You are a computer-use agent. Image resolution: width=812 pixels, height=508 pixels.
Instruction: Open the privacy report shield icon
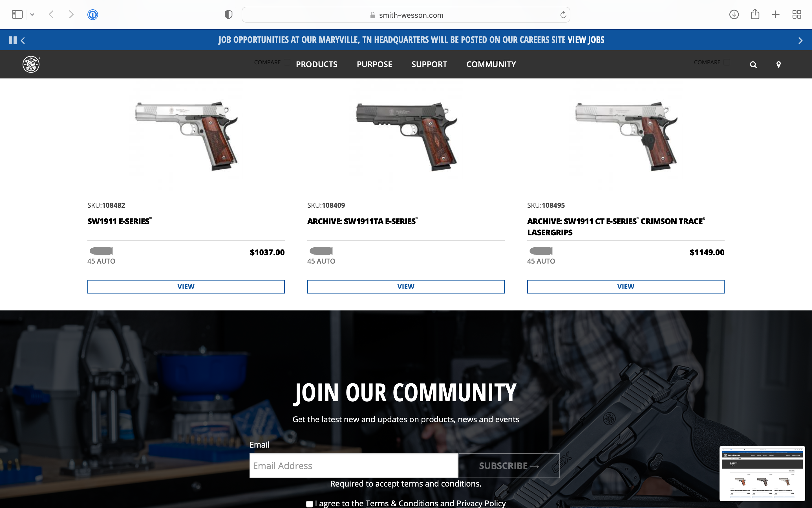(x=228, y=14)
